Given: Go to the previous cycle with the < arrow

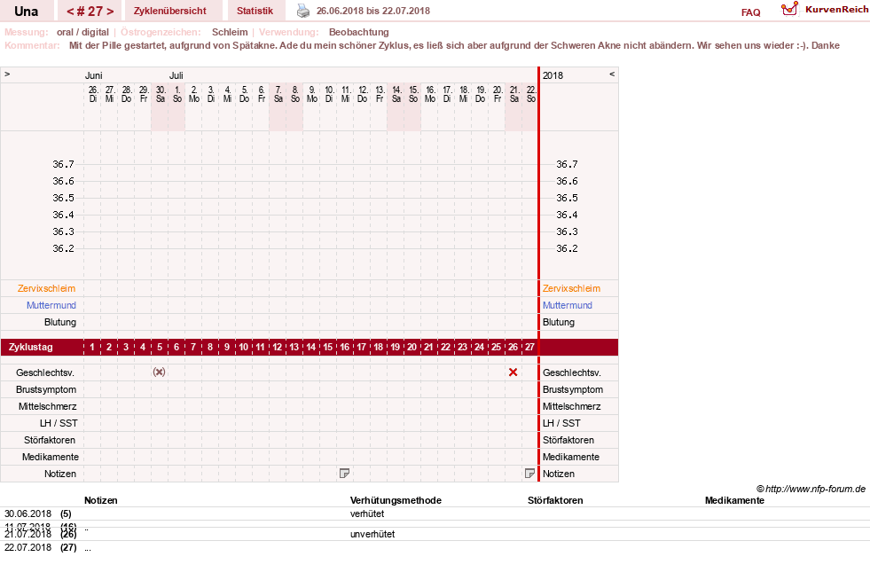Looking at the screenshot, I should 70,12.
